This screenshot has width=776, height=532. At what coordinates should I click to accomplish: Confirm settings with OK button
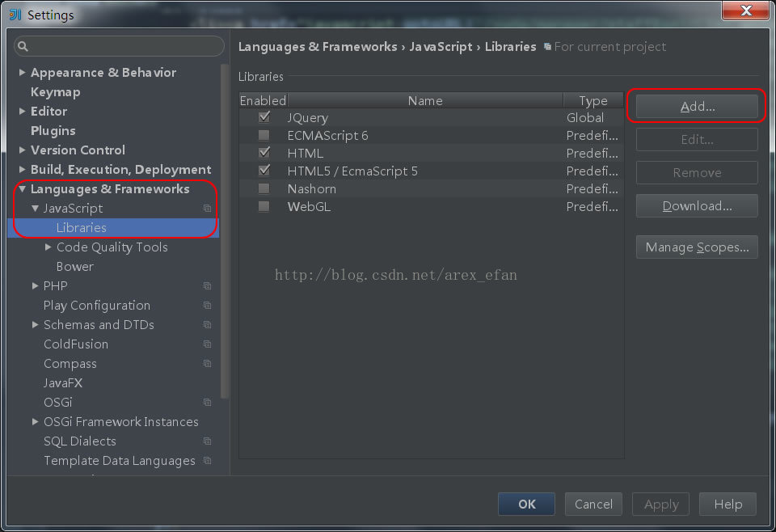pos(526,504)
